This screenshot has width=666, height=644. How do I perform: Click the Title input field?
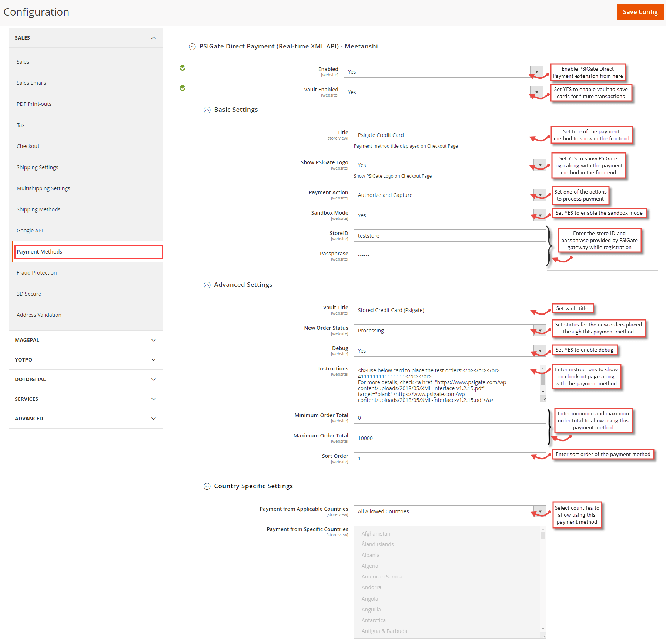click(450, 135)
